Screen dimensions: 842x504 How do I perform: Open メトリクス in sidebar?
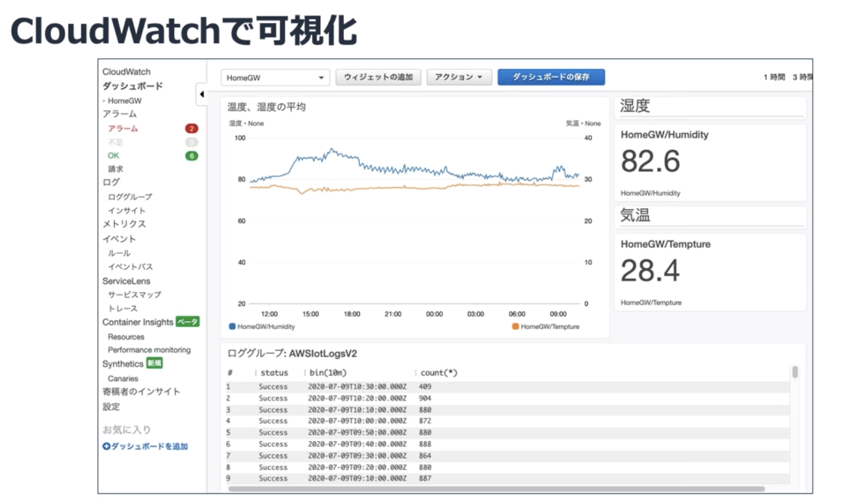(124, 224)
